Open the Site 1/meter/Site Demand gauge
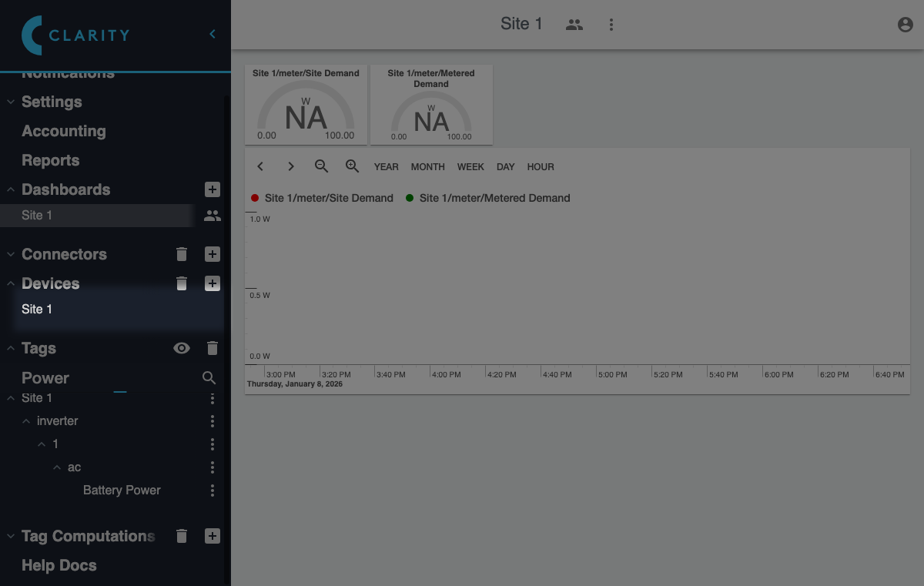 (306, 105)
